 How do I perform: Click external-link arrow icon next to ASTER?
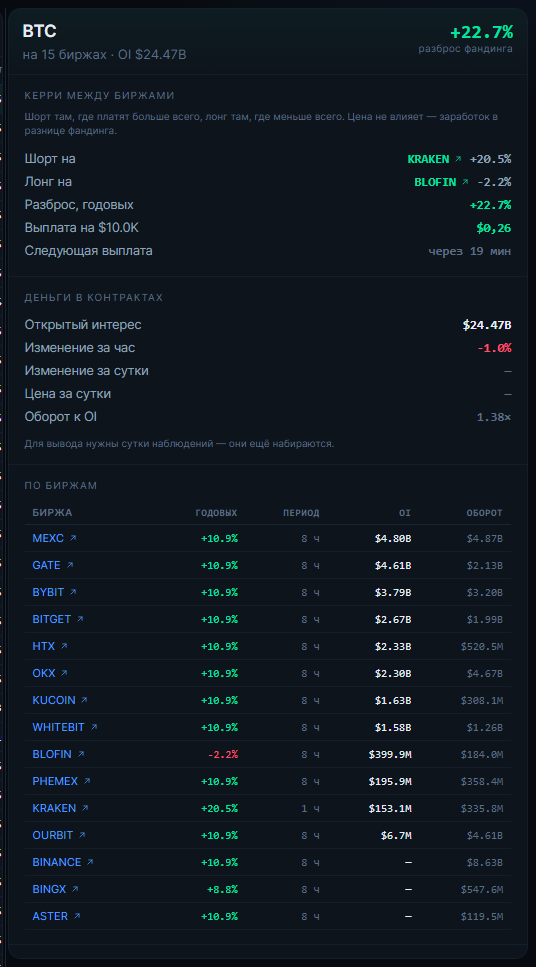77,916
